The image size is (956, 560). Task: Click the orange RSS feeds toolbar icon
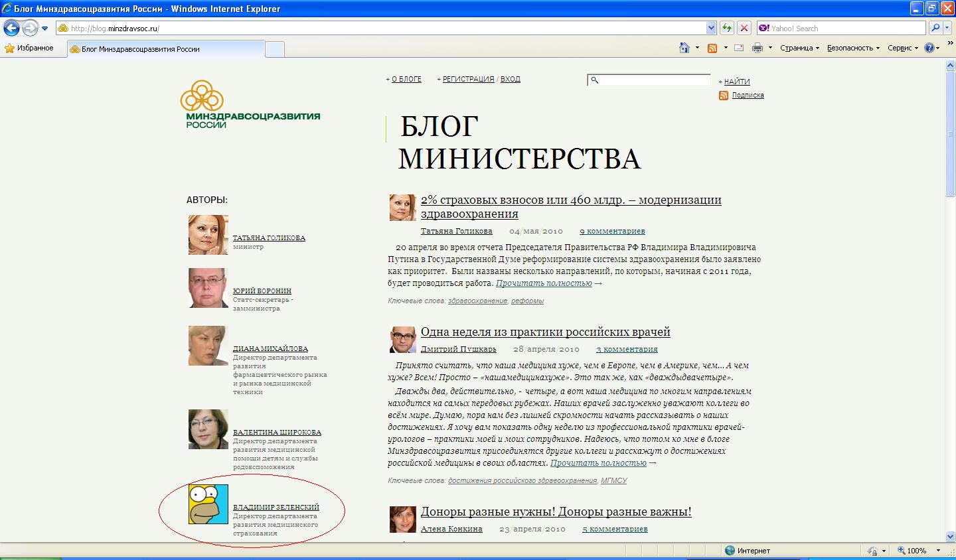(712, 48)
